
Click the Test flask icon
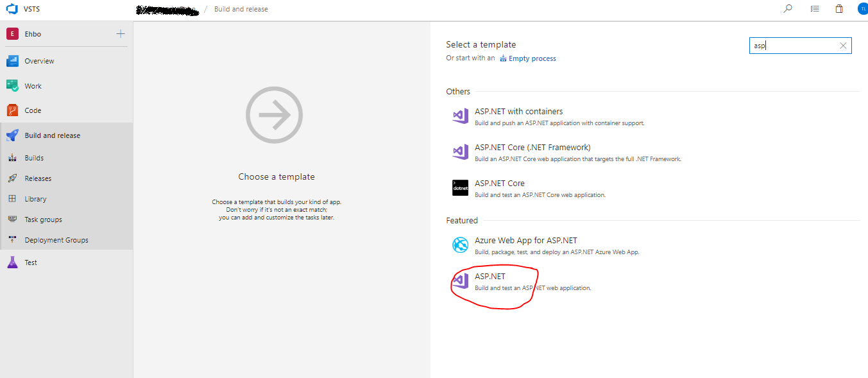point(12,262)
